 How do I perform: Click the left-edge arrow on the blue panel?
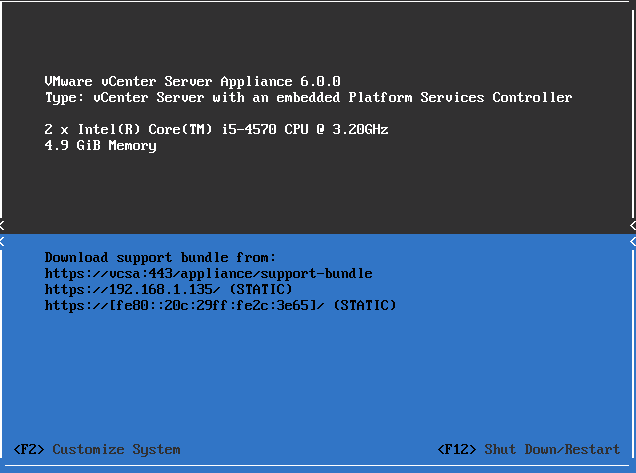click(x=3, y=241)
